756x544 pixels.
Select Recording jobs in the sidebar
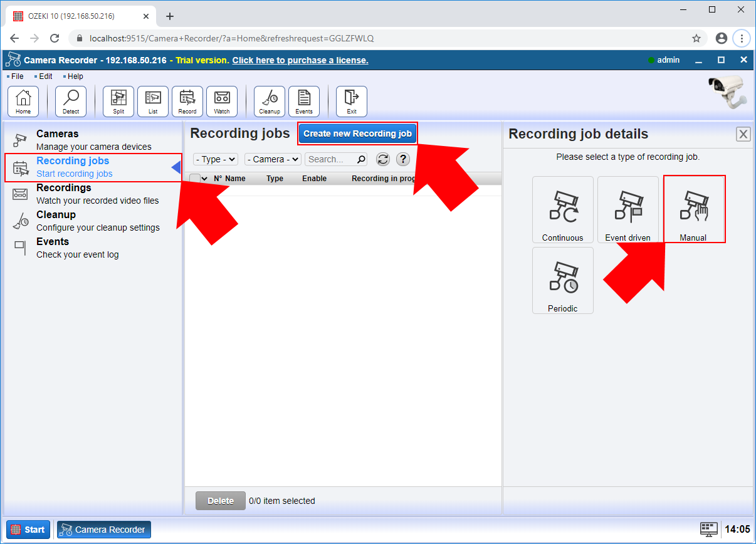(x=93, y=167)
